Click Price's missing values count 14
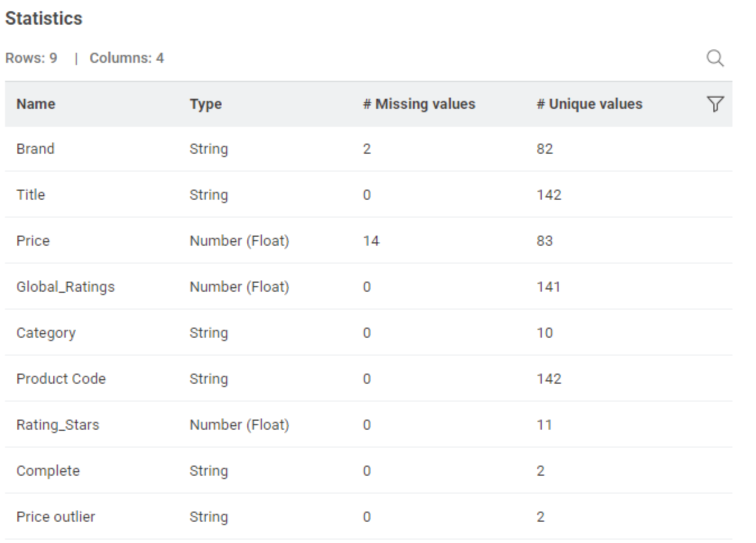Viewport: 756px width, 543px height. point(371,241)
